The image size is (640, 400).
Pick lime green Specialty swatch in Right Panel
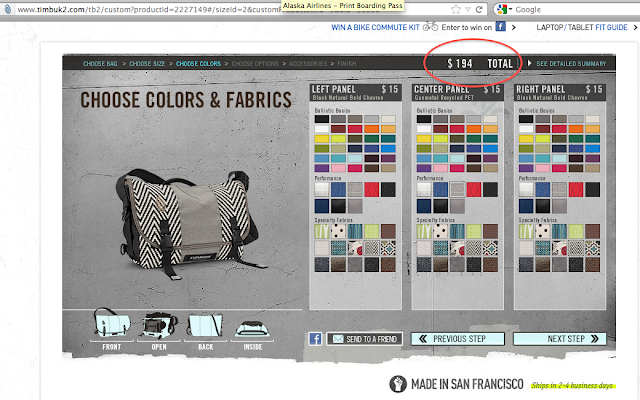(x=576, y=231)
